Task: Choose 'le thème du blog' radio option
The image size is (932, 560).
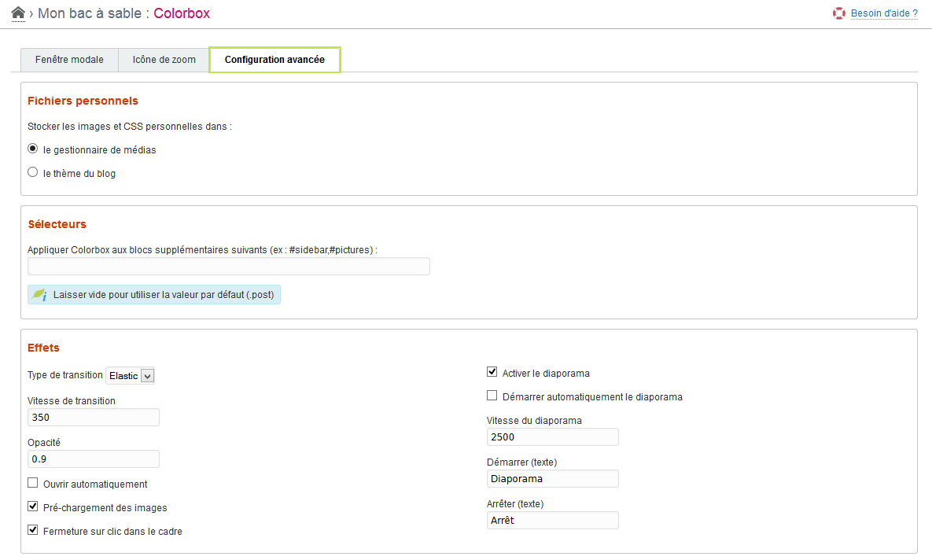Action: pyautogui.click(x=33, y=172)
